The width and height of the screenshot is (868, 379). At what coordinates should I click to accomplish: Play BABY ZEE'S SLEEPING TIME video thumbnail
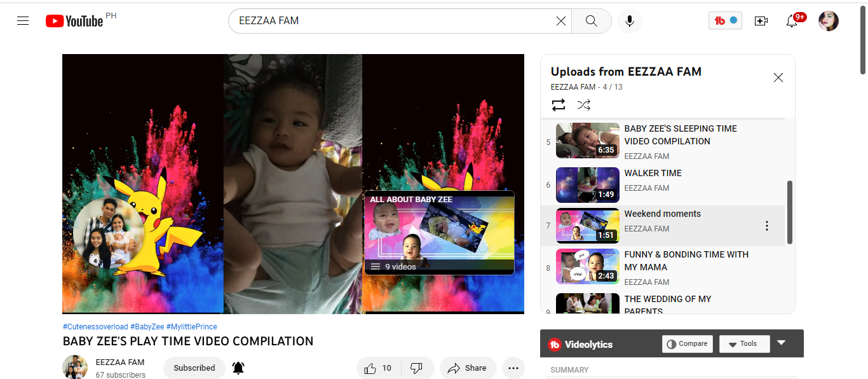588,141
